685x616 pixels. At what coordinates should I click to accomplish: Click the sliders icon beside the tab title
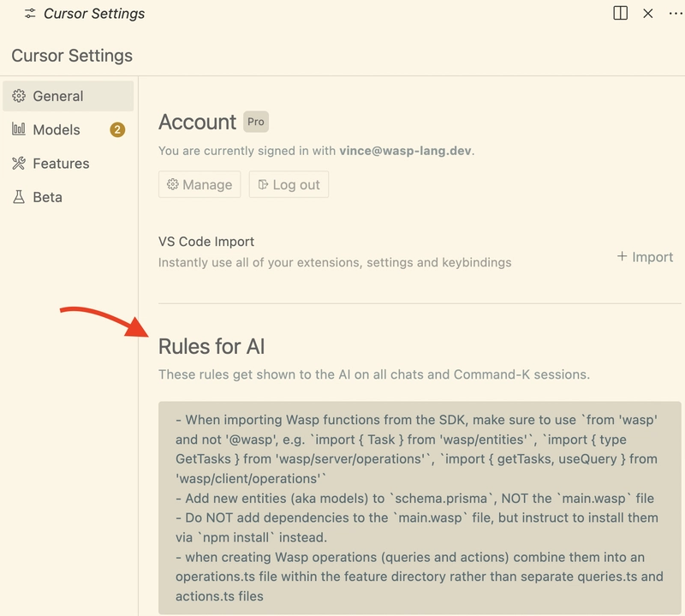(30, 14)
